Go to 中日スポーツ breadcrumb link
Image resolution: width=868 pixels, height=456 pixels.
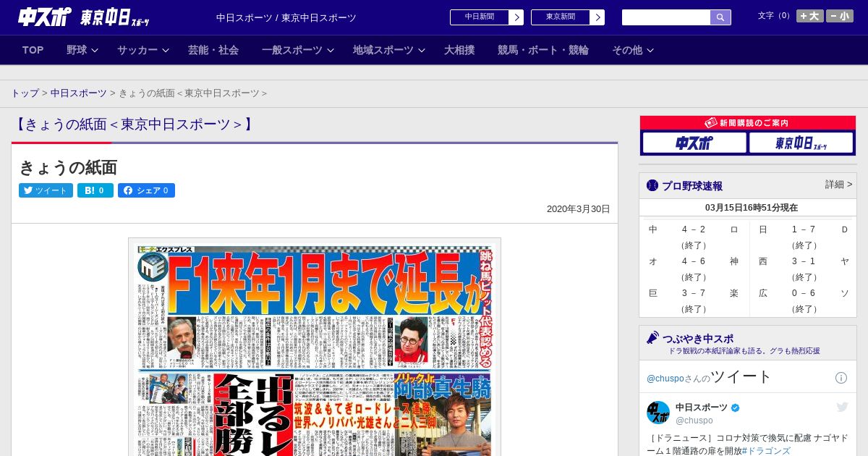point(78,93)
